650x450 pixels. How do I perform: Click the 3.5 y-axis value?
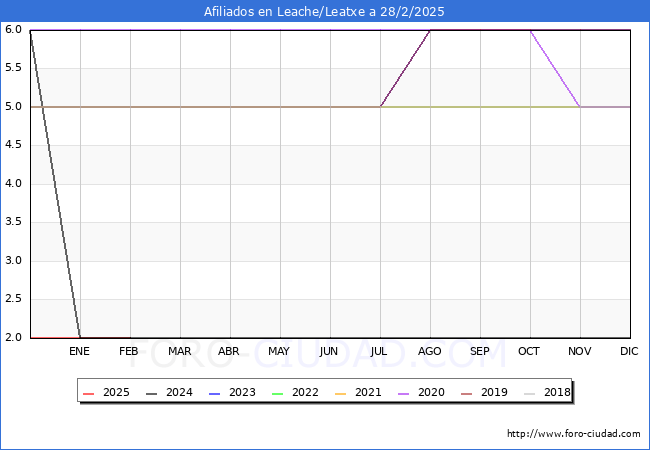[x=13, y=222]
